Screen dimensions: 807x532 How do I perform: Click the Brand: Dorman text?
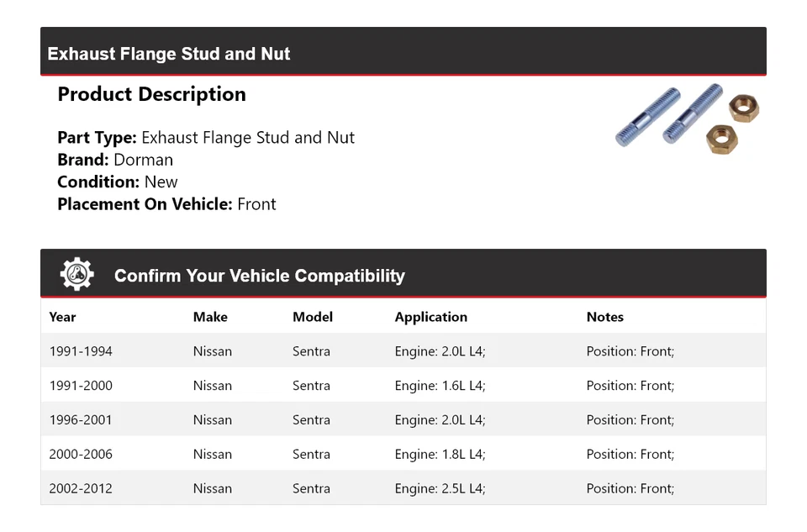pyautogui.click(x=115, y=160)
